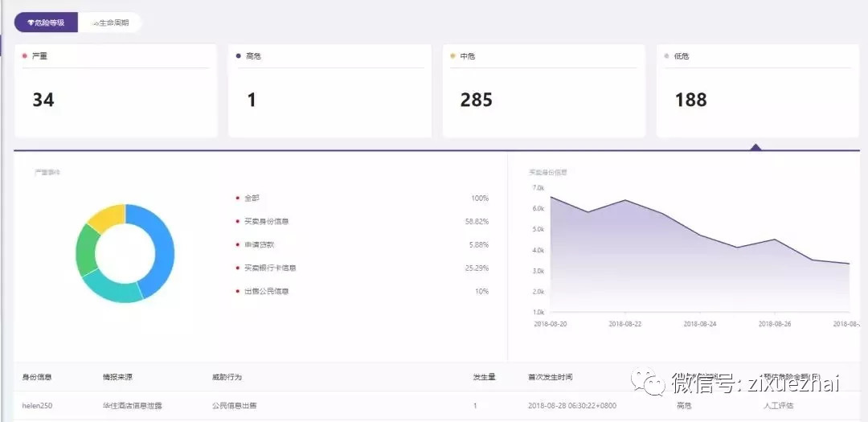Click the 公民信息出售 threat cell

click(x=234, y=406)
